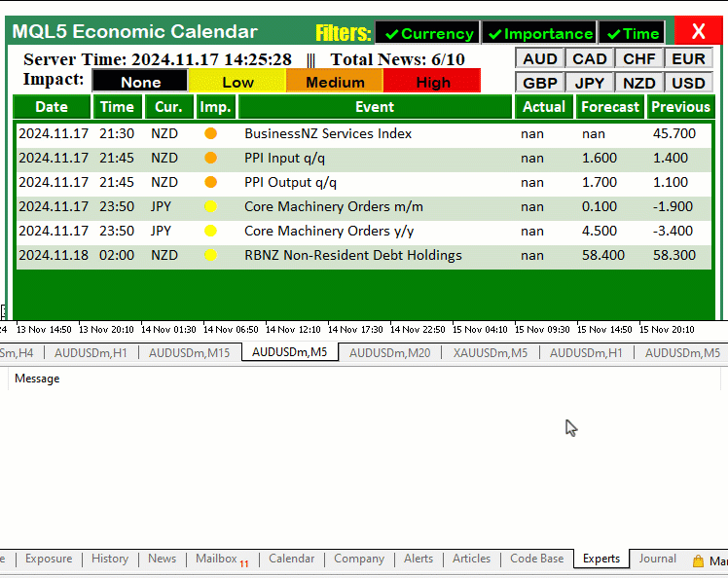
Task: Click the High impact red swatch
Action: pos(432,81)
